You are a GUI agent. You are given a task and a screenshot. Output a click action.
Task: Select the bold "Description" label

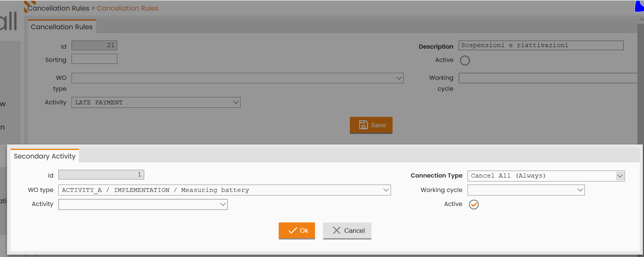(x=436, y=46)
